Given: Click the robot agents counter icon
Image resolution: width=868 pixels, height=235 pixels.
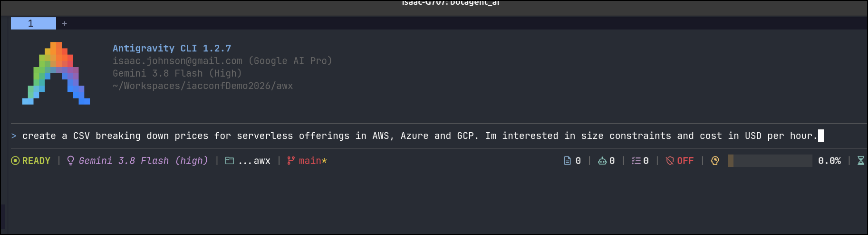Looking at the screenshot, I should (x=602, y=161).
